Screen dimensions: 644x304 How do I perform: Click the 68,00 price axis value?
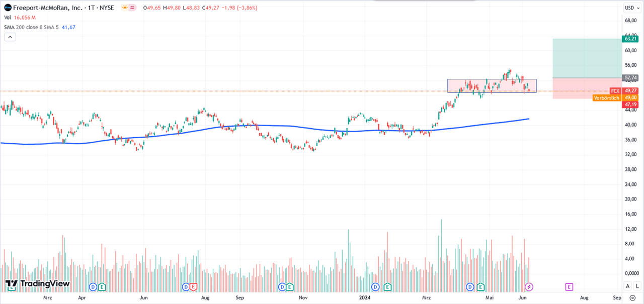tap(631, 21)
